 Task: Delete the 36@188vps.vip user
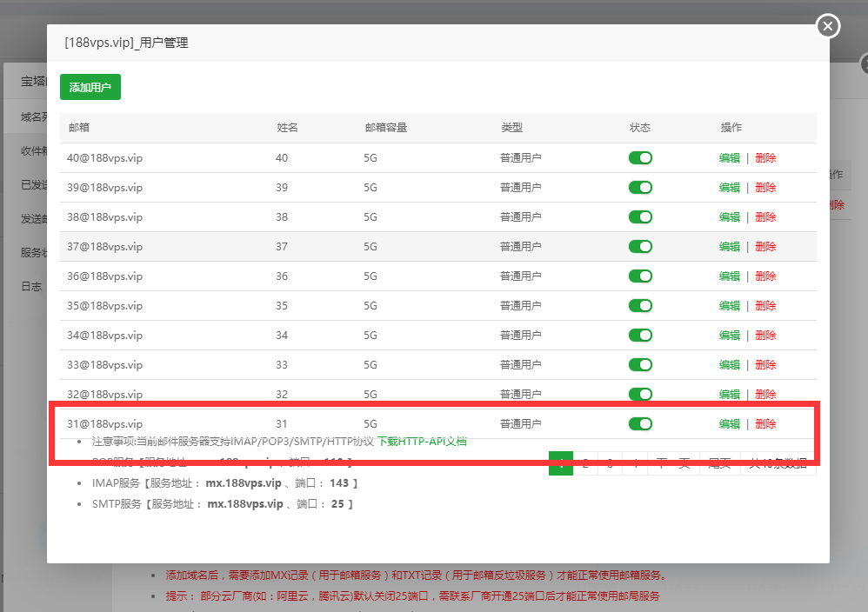click(765, 276)
